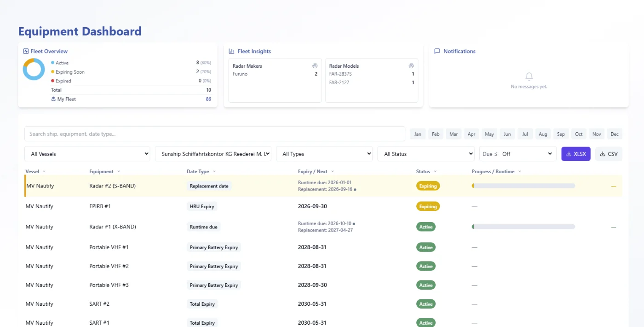
Task: Toggle the Jan month filter
Action: (x=418, y=134)
